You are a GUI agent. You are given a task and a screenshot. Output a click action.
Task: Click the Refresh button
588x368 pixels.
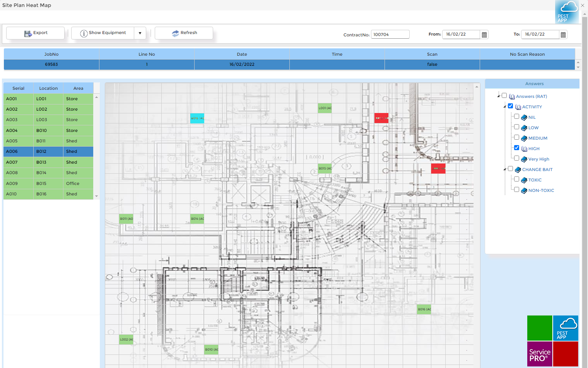(x=184, y=33)
